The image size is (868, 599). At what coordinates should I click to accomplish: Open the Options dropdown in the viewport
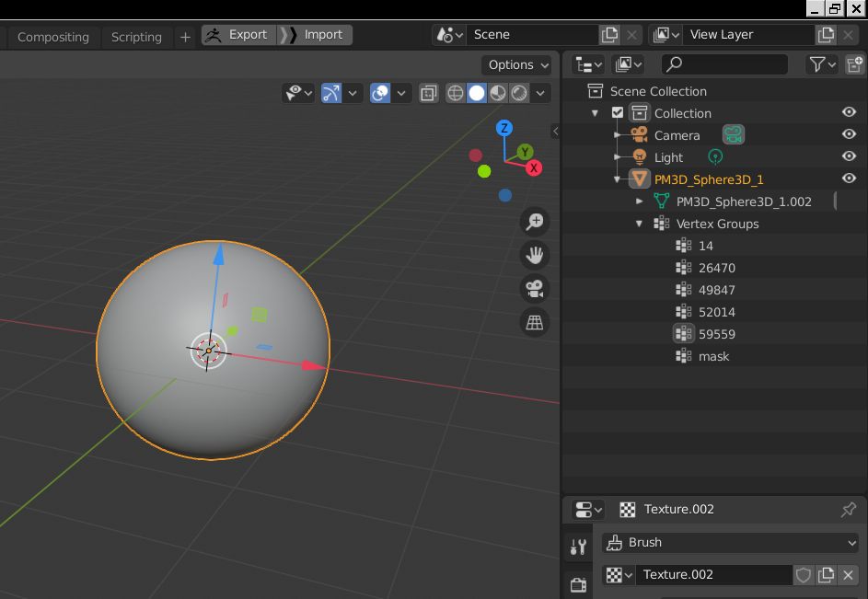(x=516, y=65)
